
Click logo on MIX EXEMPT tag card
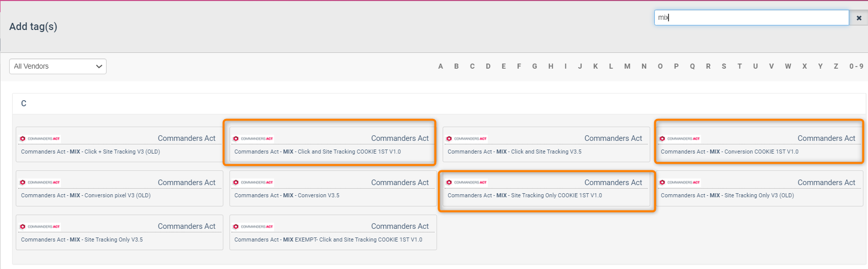pyautogui.click(x=253, y=226)
